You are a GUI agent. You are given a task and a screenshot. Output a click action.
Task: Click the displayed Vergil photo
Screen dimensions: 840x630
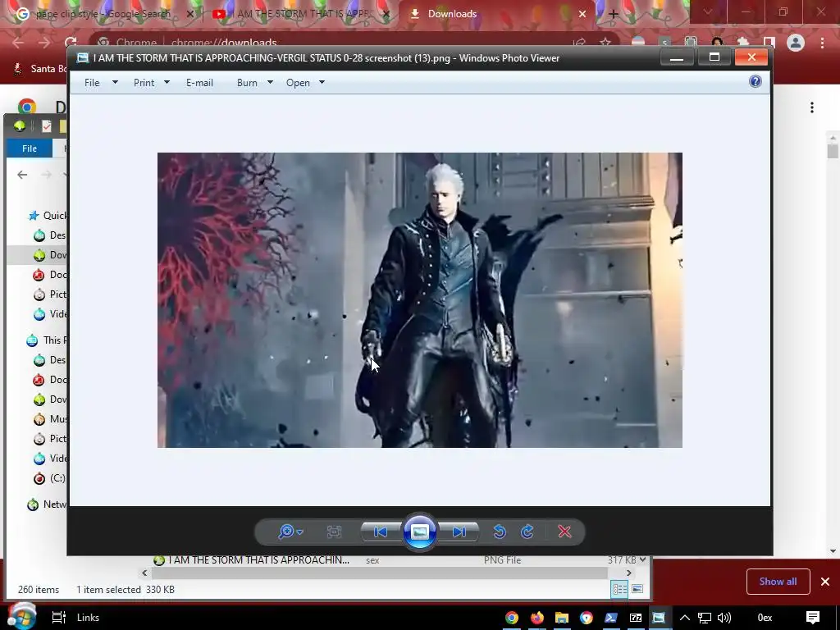pyautogui.click(x=420, y=300)
